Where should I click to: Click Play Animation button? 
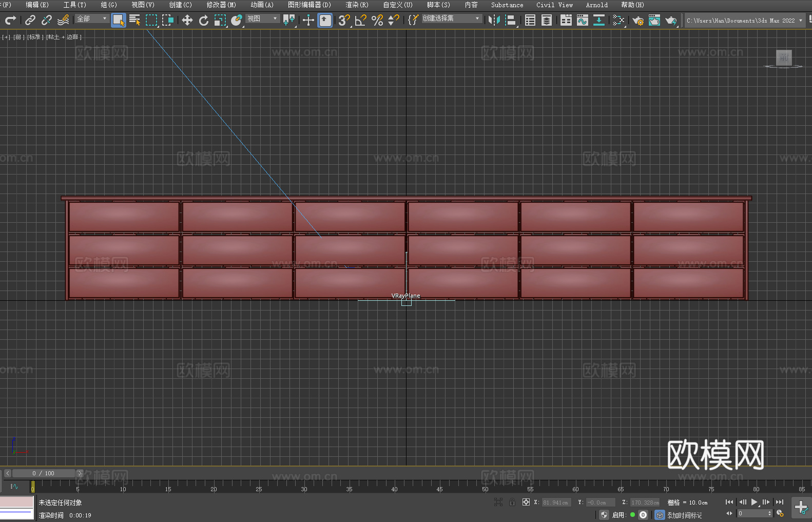pyautogui.click(x=755, y=502)
